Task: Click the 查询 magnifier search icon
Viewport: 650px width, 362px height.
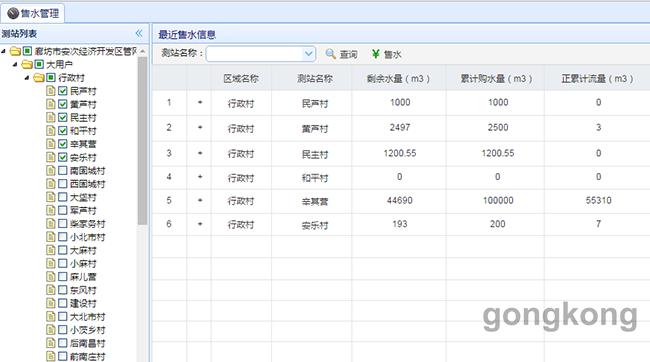Action: pos(330,54)
